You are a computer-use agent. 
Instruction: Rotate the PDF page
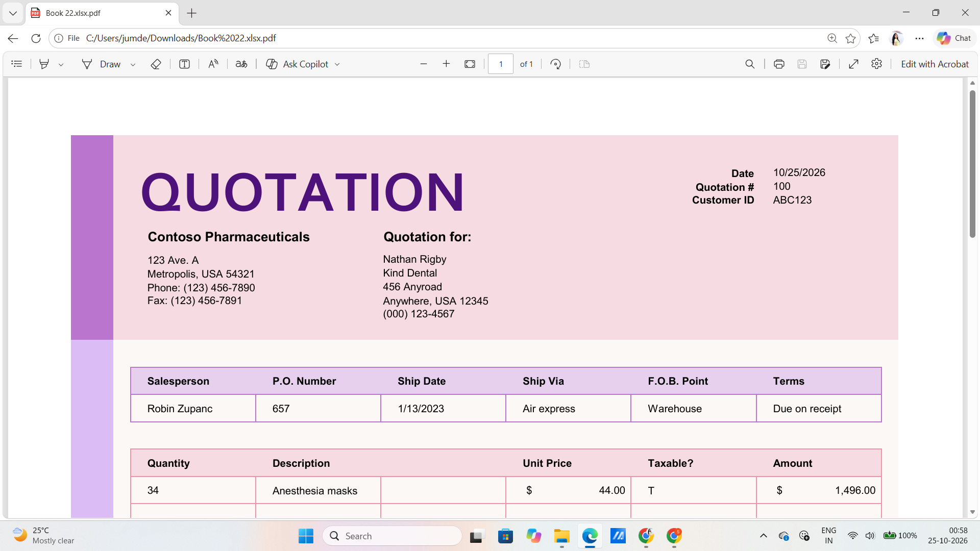tap(556, 64)
